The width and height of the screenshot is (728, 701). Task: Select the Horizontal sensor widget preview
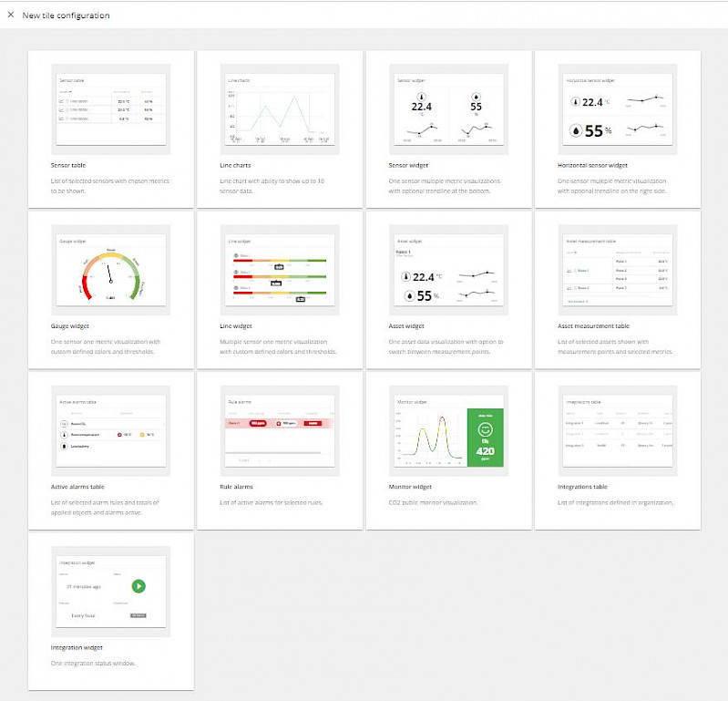click(617, 108)
